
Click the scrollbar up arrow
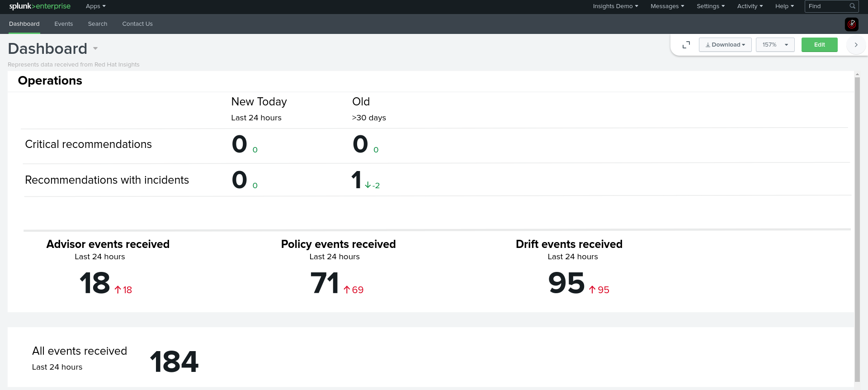[857, 74]
